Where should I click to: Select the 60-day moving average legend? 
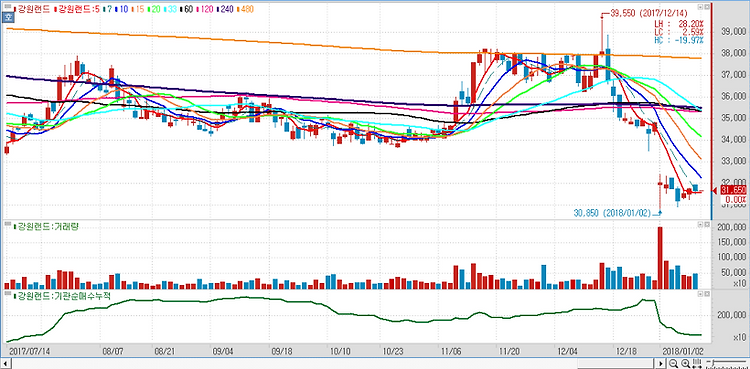tap(188, 9)
